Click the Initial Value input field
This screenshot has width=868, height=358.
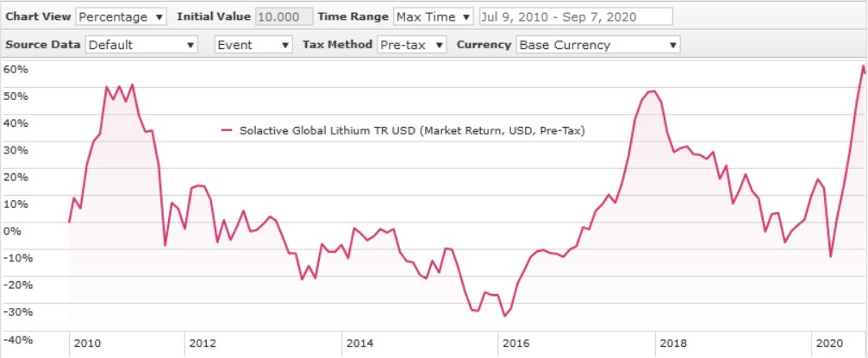(x=284, y=16)
